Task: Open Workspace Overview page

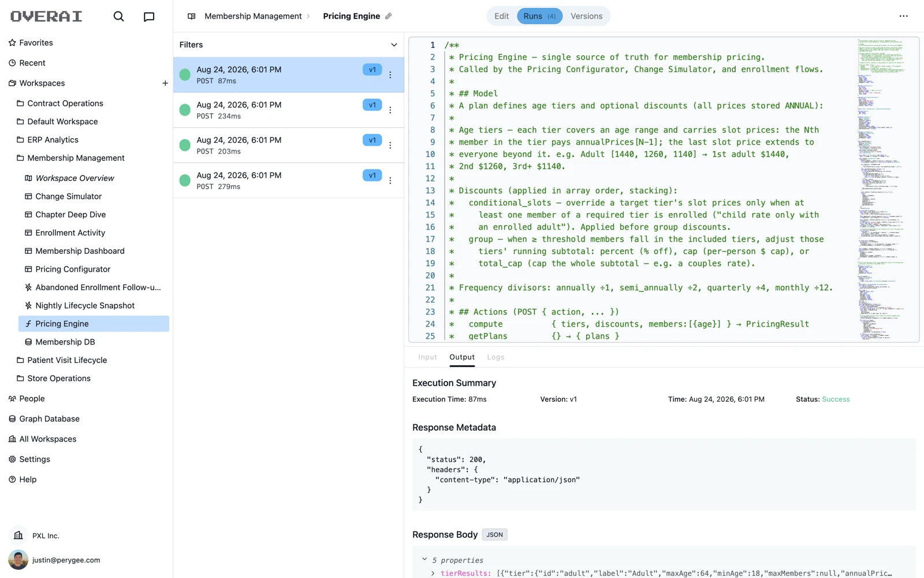Action: click(74, 178)
